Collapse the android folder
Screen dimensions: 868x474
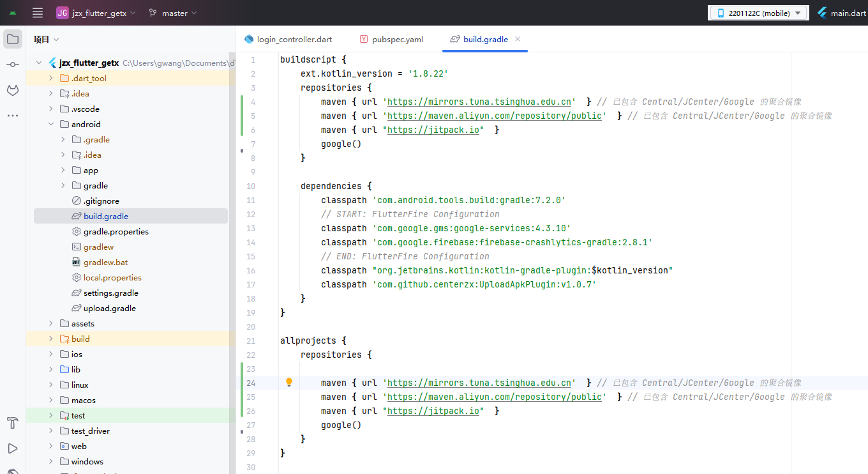click(x=51, y=124)
